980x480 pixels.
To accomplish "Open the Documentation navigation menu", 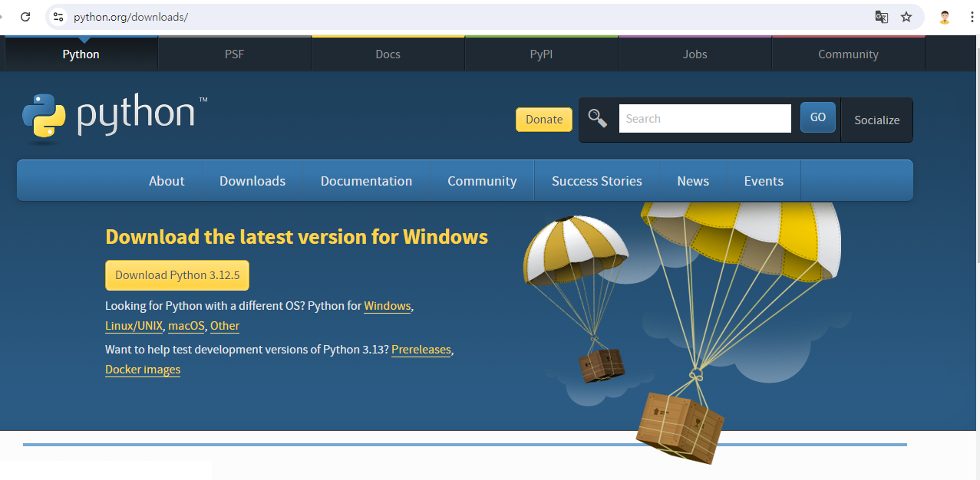I will [366, 181].
